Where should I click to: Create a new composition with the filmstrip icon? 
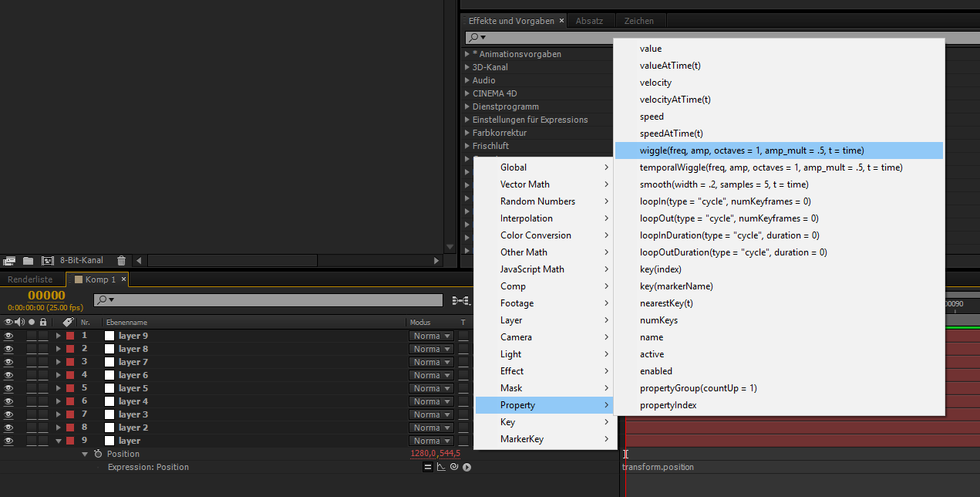click(47, 261)
